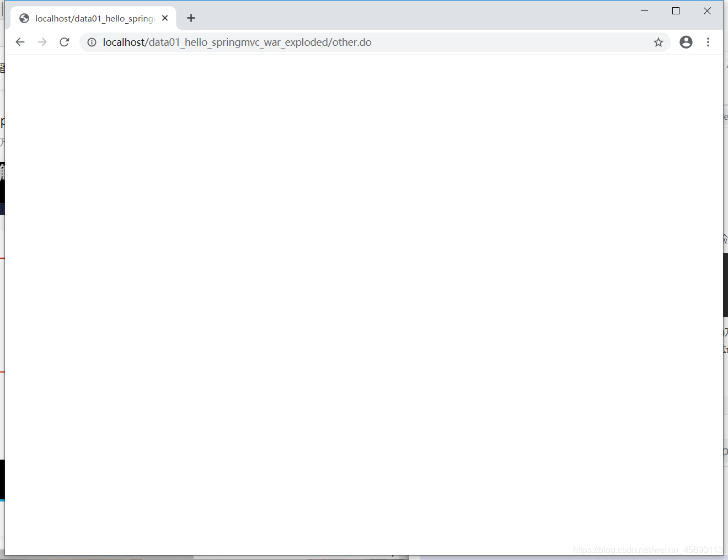Close the localhost/data01_hello_spring tab
The height and width of the screenshot is (560, 728).
click(x=165, y=18)
